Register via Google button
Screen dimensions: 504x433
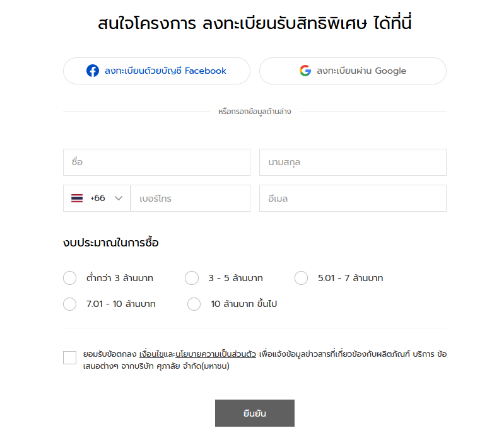point(353,71)
